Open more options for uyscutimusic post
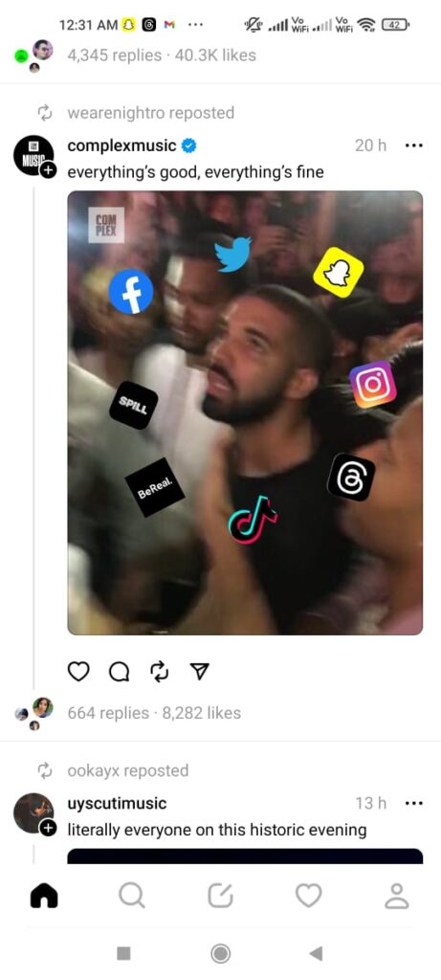The image size is (441, 980). coord(413,803)
